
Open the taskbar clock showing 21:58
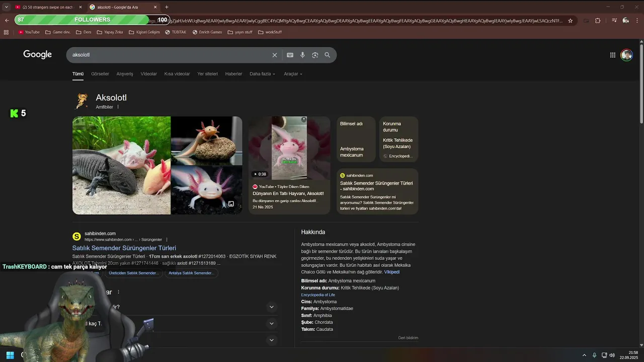pyautogui.click(x=629, y=355)
